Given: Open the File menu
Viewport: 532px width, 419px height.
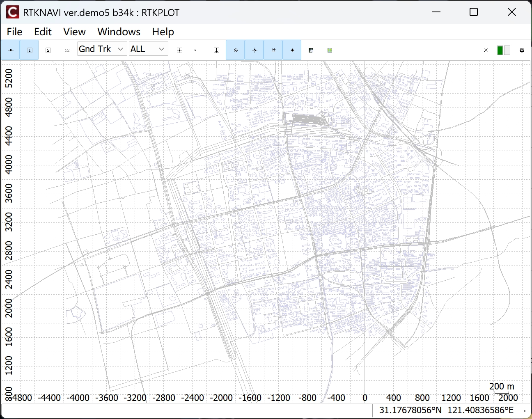Looking at the screenshot, I should click(x=15, y=32).
